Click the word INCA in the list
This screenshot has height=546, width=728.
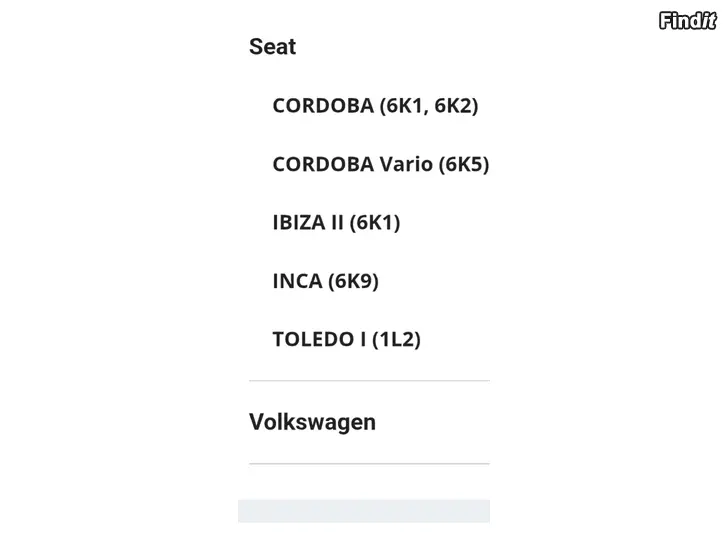coord(297,281)
